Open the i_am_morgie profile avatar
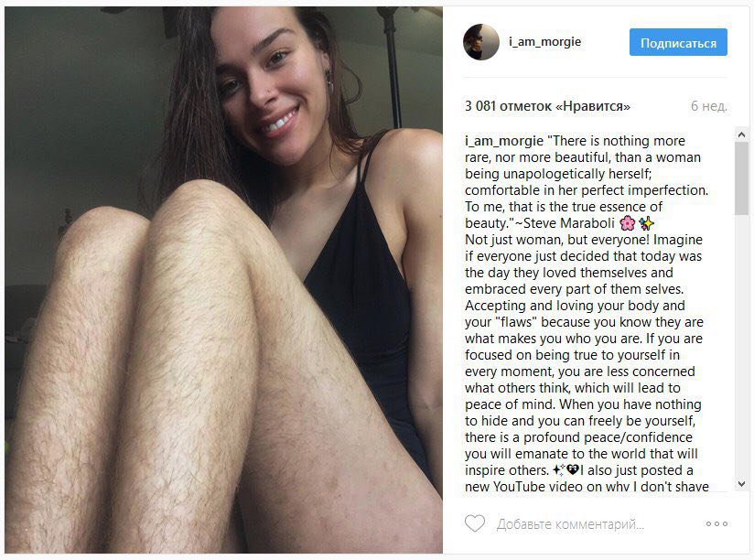This screenshot has height=560, width=754. 481,42
